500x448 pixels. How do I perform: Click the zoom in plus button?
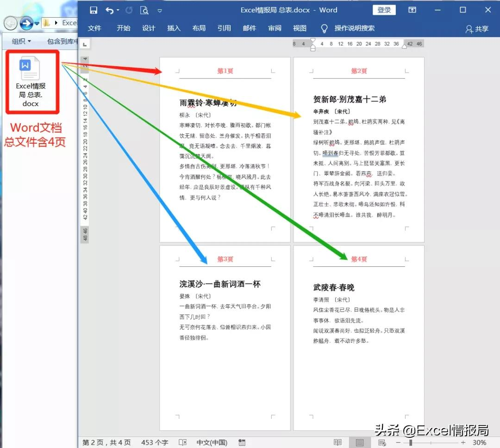pyautogui.click(x=463, y=442)
